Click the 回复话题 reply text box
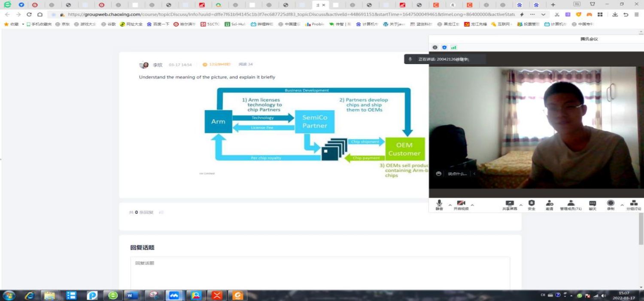 (320, 273)
